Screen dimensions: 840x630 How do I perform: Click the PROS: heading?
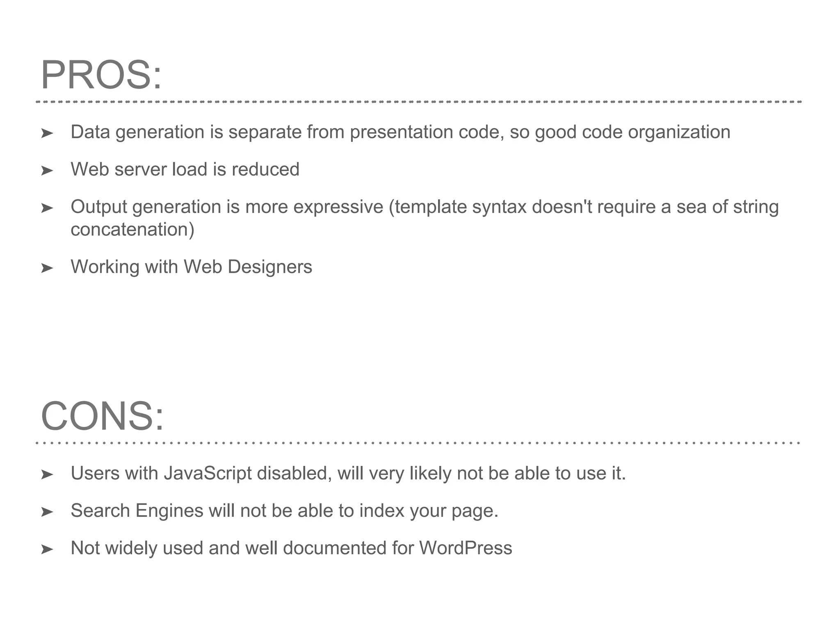click(x=101, y=75)
